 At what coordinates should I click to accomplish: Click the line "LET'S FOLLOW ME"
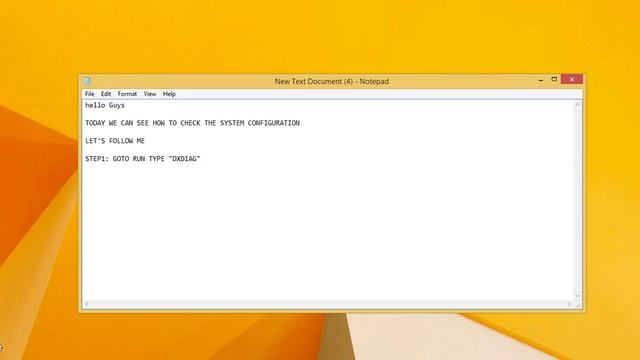pos(115,141)
